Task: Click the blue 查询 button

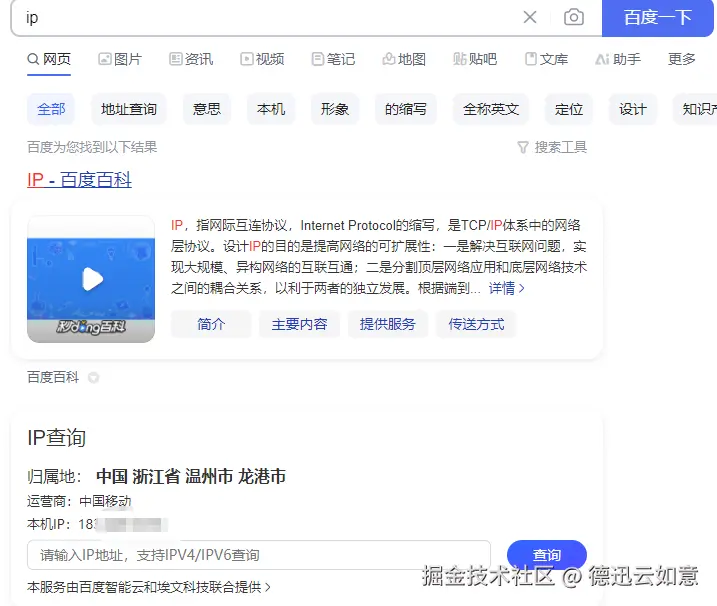Action: pos(547,555)
